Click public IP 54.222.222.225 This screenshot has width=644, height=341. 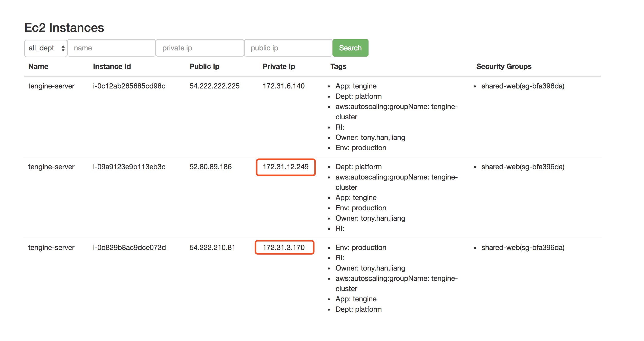click(x=214, y=86)
